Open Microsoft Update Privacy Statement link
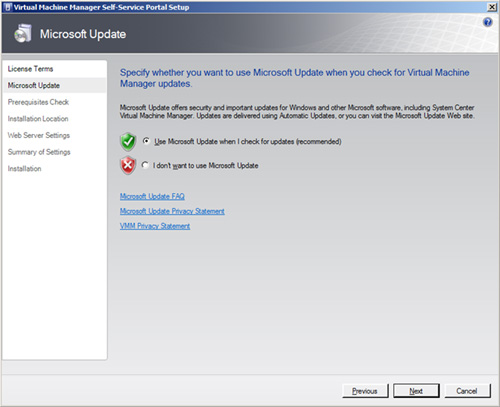Image resolution: width=500 pixels, height=407 pixels. [x=172, y=211]
